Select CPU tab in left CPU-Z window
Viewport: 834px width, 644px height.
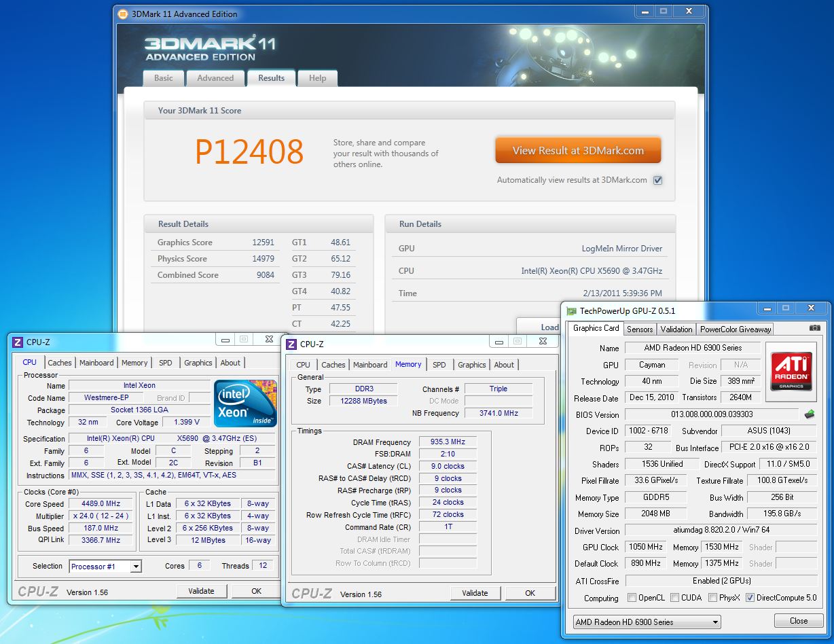coord(30,362)
